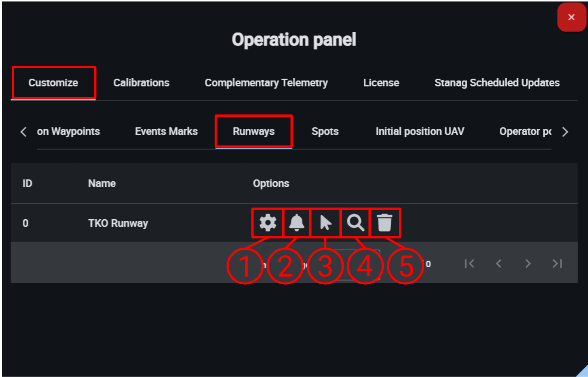Select the License tab
The width and height of the screenshot is (588, 377).
coord(381,83)
